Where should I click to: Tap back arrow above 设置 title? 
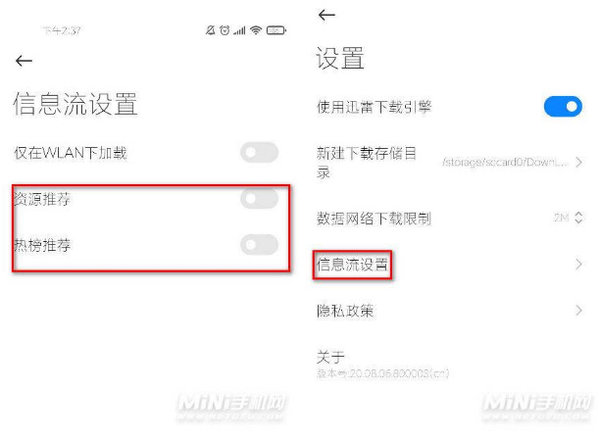tap(326, 15)
